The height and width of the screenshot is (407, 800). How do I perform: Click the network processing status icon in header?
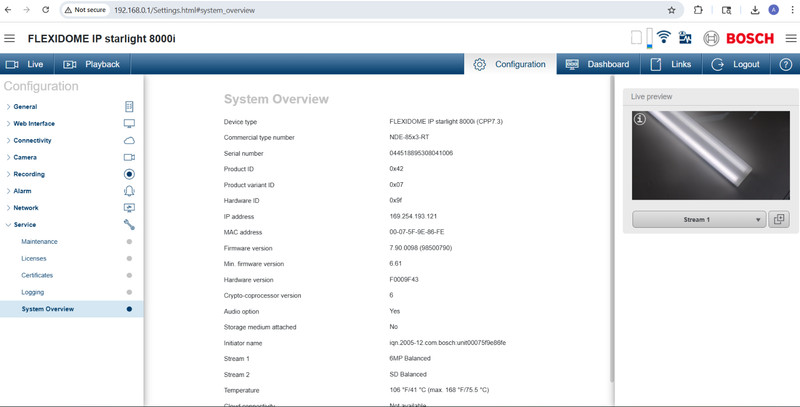[x=685, y=37]
